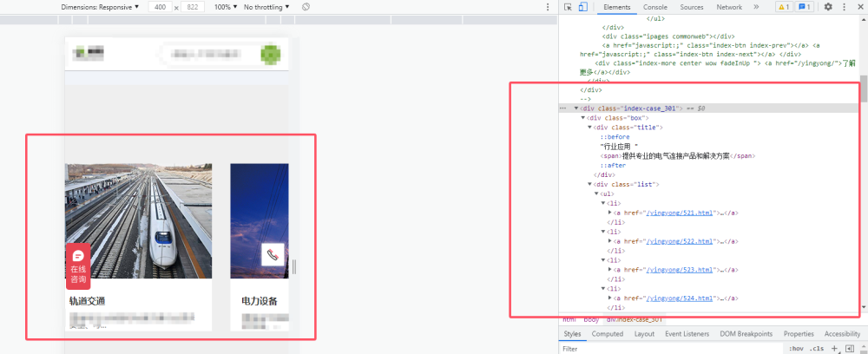Screen dimensions: 868x354
Task: Activate the inspect element picker icon
Action: [568, 7]
